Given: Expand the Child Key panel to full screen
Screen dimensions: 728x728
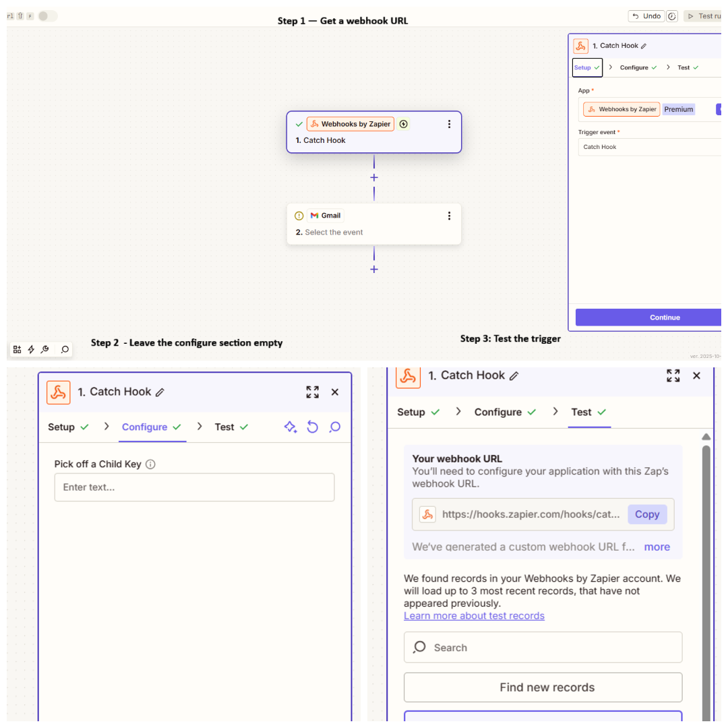Looking at the screenshot, I should click(x=313, y=392).
